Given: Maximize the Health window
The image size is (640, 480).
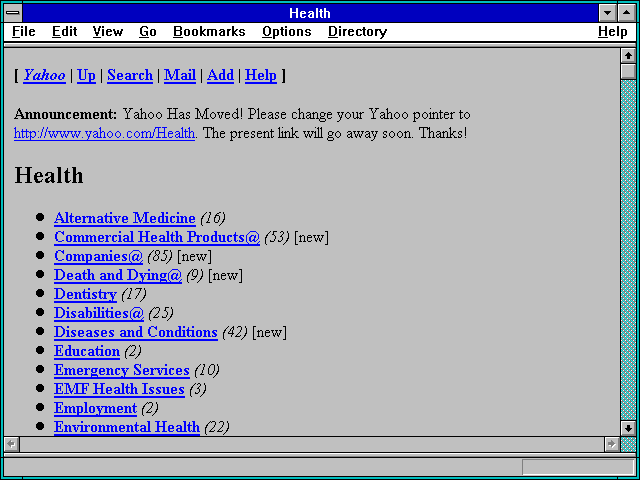Looking at the screenshot, I should 627,13.
